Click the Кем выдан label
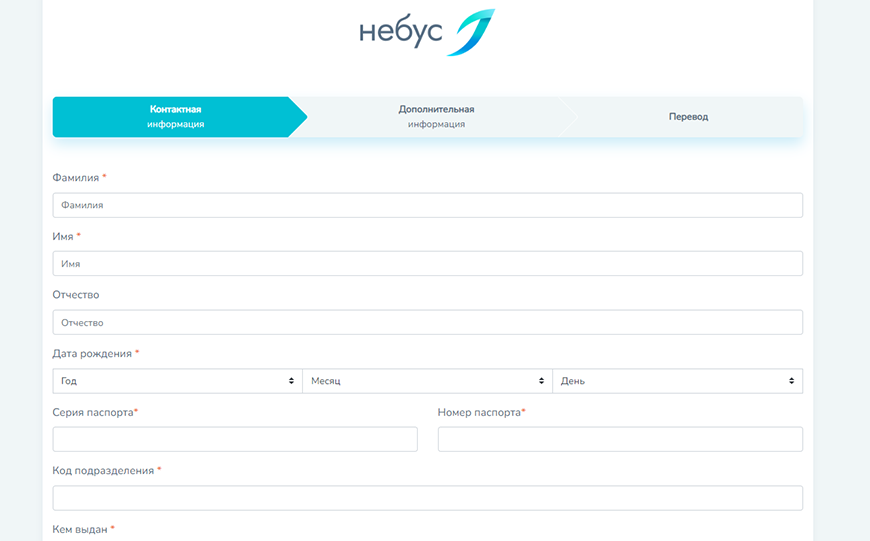Screen dimensions: 870x541 79,529
